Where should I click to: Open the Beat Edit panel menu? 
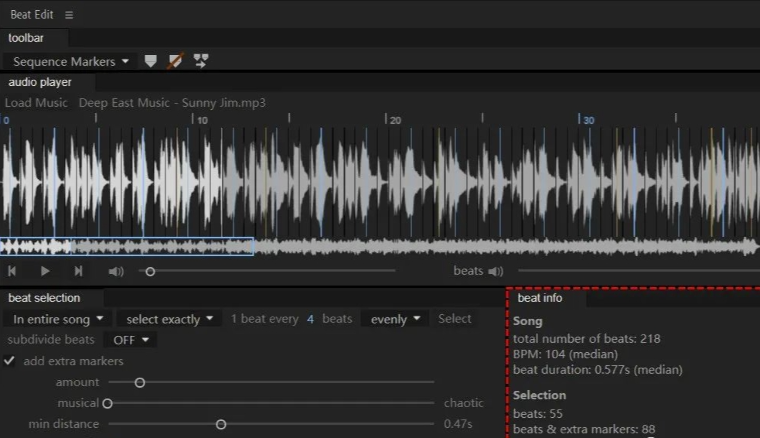click(69, 15)
